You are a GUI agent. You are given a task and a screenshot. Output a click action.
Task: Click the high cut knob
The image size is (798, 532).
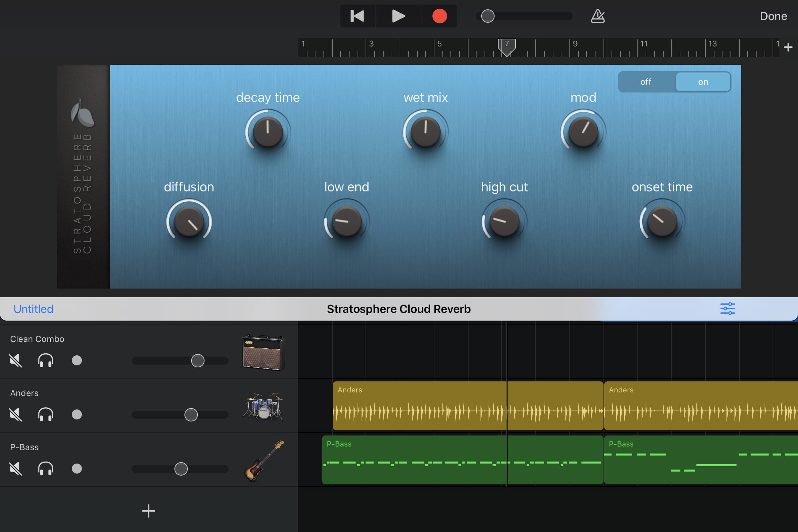pos(504,221)
